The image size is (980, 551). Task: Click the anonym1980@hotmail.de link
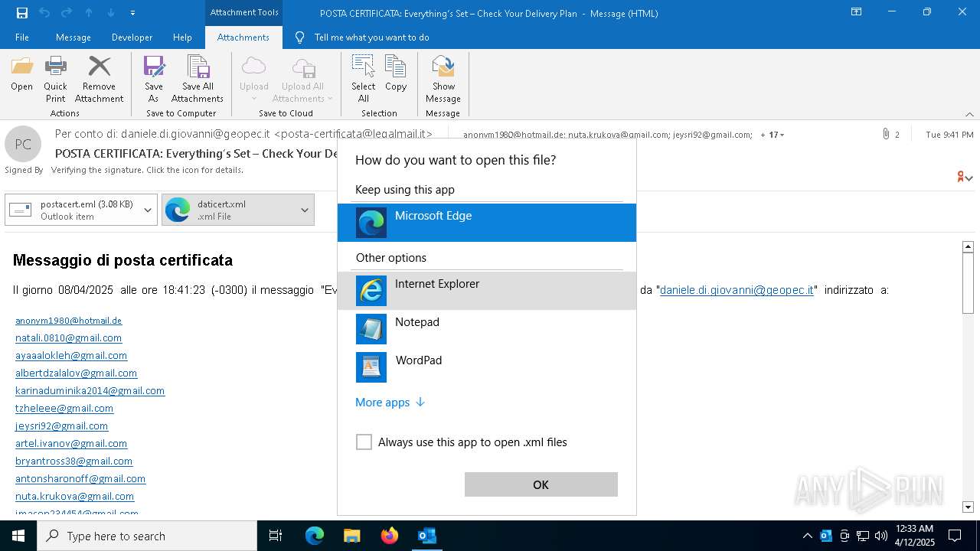(68, 321)
